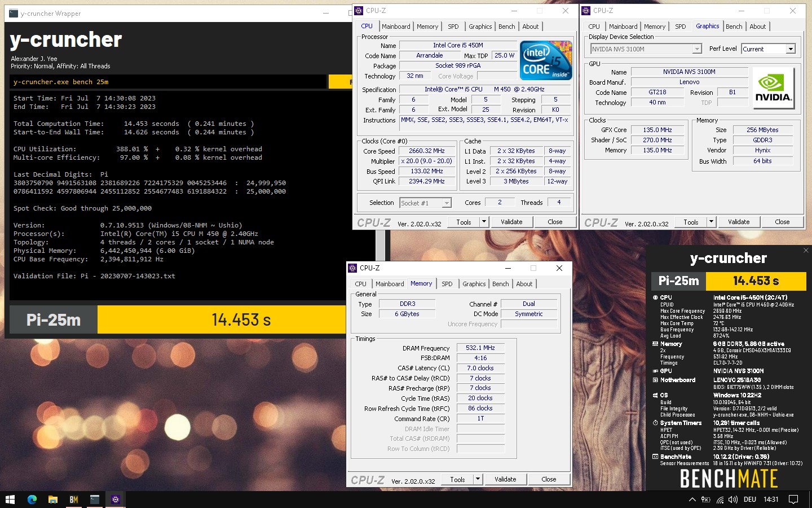Image resolution: width=812 pixels, height=508 pixels.
Task: Open Tools dropdown arrow in Memory window
Action: pyautogui.click(x=478, y=479)
